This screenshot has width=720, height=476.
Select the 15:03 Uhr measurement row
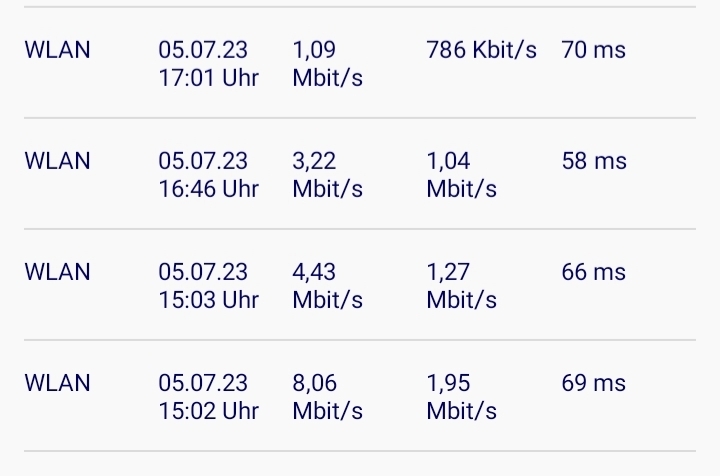(x=360, y=285)
